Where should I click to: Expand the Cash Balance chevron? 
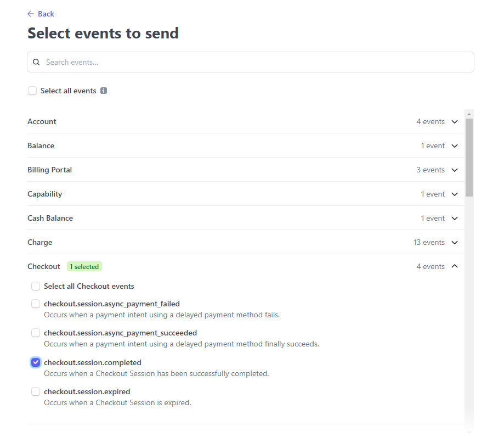pyautogui.click(x=454, y=218)
